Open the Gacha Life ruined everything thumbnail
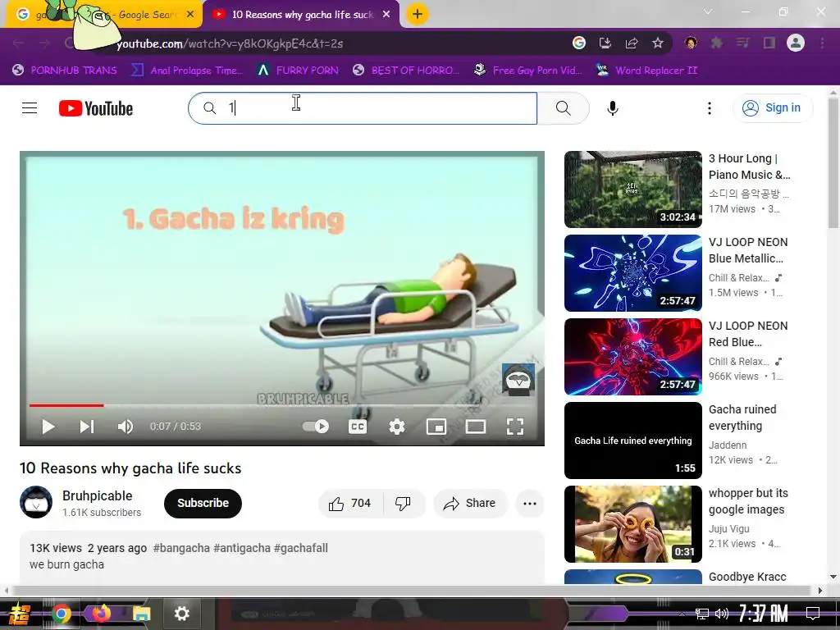 pyautogui.click(x=632, y=440)
